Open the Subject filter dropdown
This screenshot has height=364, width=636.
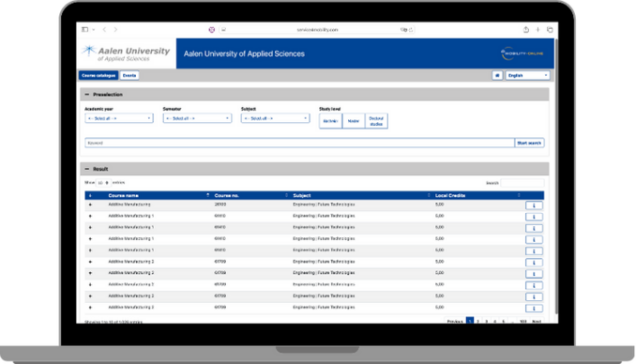(x=275, y=118)
